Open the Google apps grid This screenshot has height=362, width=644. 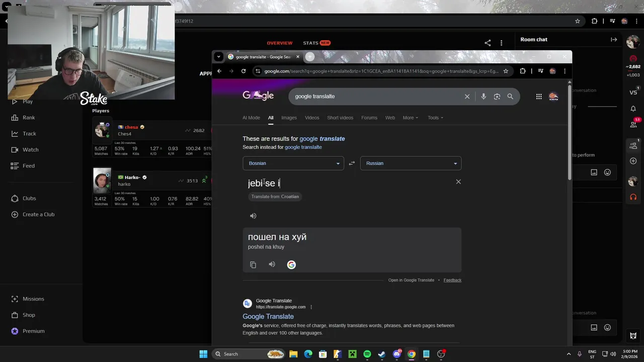click(539, 97)
